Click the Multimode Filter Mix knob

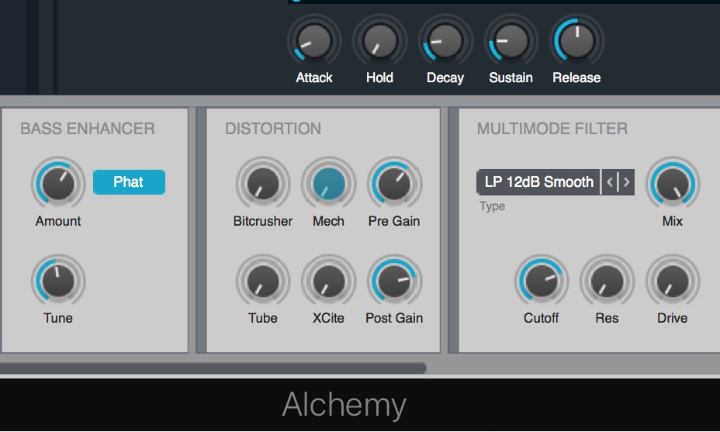coord(673,183)
